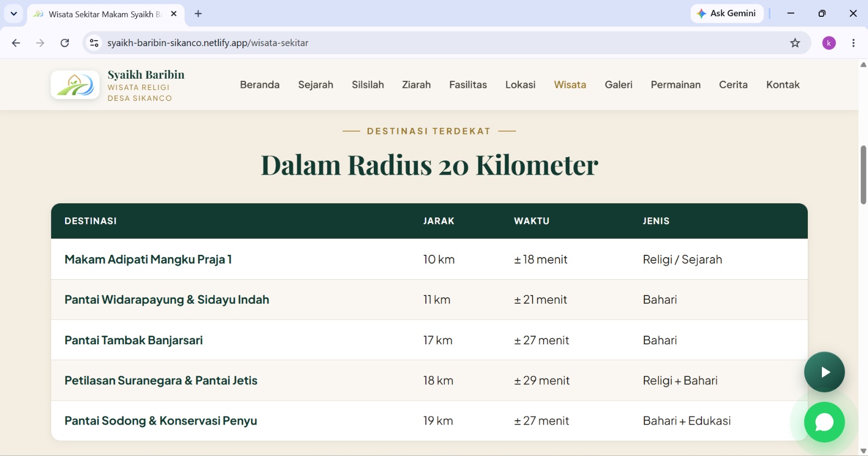
Task: Click Pantai Widarapayung & Sidayu Indah
Action: [167, 299]
